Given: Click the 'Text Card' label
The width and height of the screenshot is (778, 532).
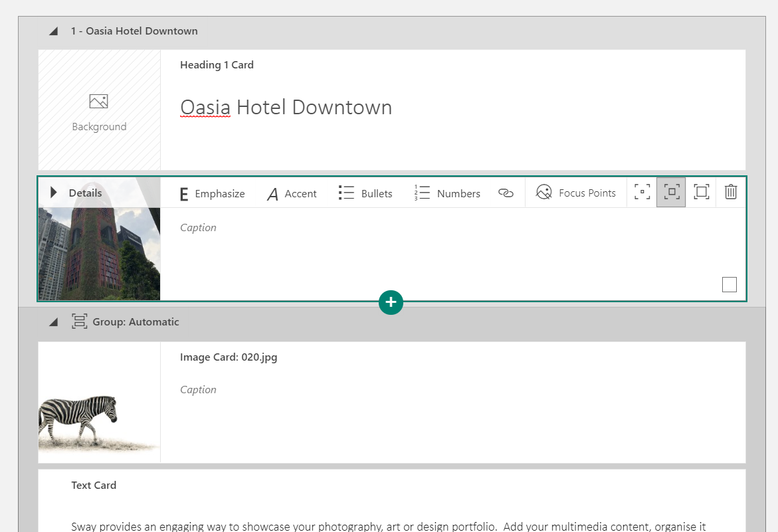Looking at the screenshot, I should point(94,486).
